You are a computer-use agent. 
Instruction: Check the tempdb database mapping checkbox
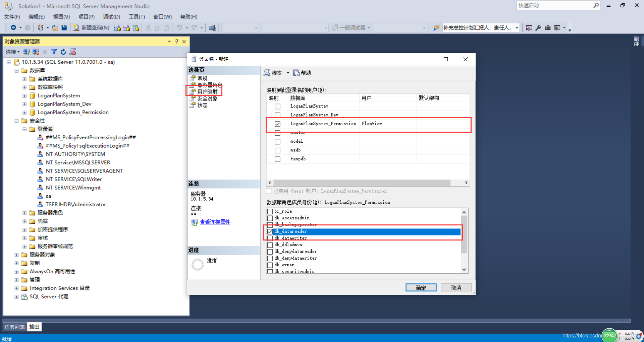tap(277, 159)
